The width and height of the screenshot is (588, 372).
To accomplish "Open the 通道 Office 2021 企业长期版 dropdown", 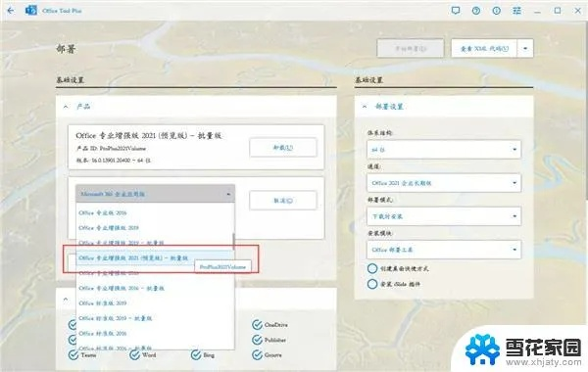I will (x=444, y=183).
